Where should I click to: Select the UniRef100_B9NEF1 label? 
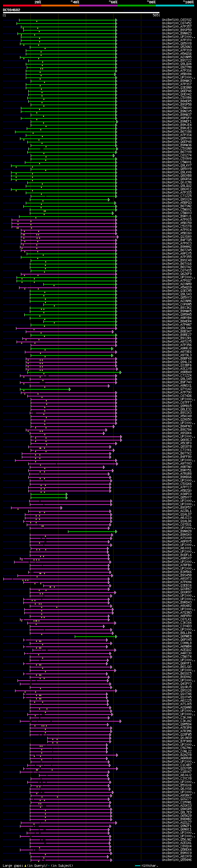177,121
